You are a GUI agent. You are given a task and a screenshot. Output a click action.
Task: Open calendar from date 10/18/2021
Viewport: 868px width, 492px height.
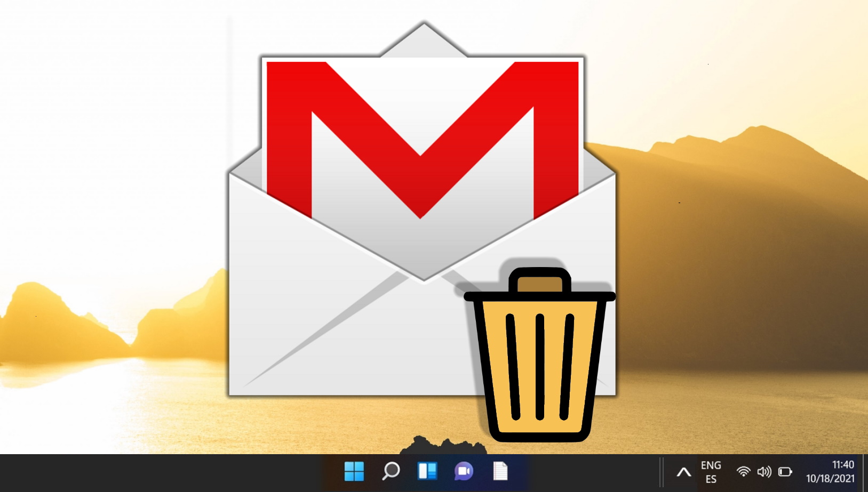coord(830,479)
